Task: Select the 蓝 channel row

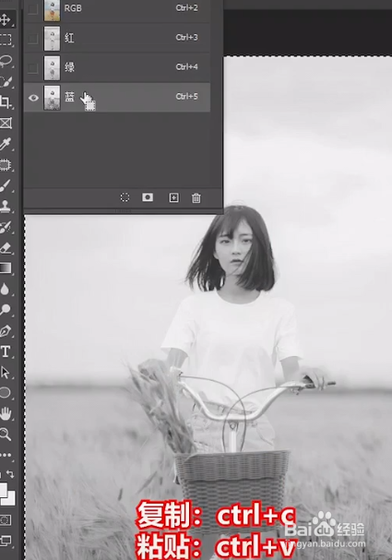Action: [x=117, y=97]
